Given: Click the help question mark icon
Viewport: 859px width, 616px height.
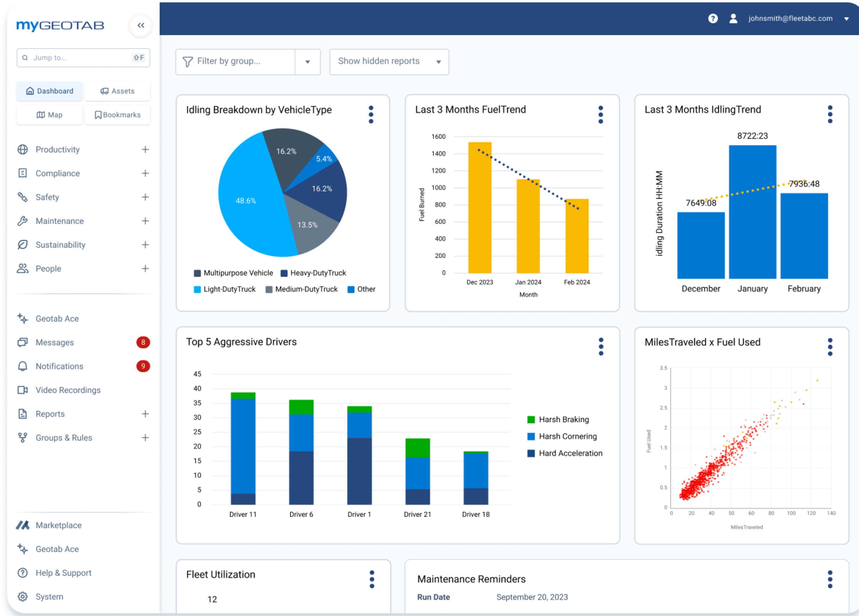Looking at the screenshot, I should click(x=713, y=19).
